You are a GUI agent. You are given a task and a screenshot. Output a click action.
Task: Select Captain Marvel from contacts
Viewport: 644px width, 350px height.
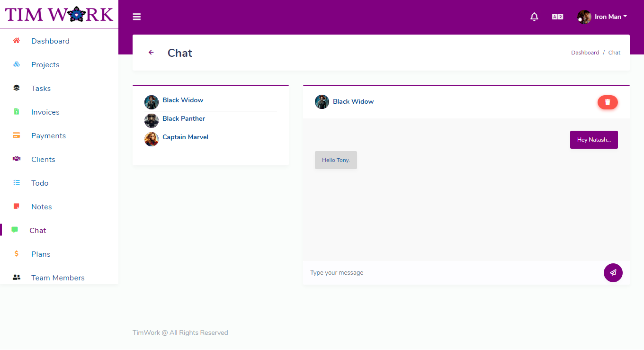pyautogui.click(x=185, y=137)
